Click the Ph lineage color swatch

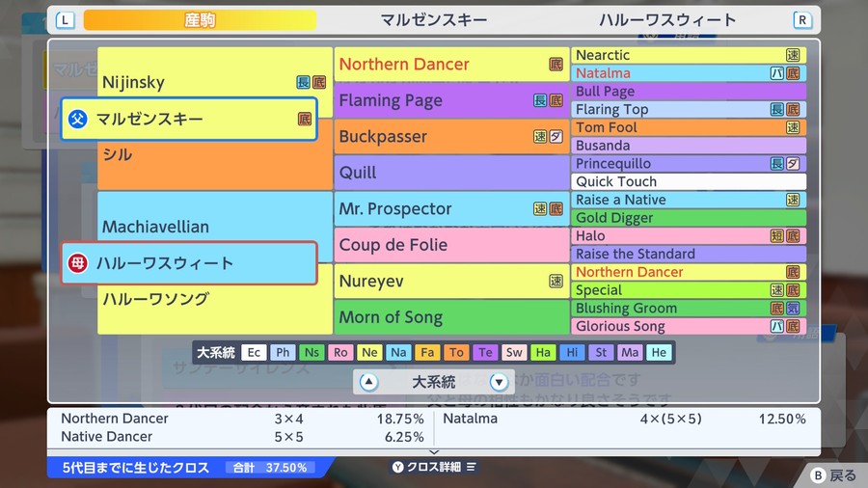point(283,352)
